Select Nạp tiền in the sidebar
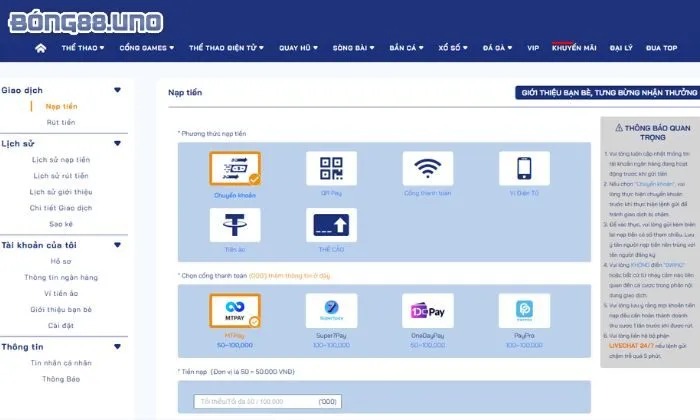700x420 pixels. tap(61, 106)
